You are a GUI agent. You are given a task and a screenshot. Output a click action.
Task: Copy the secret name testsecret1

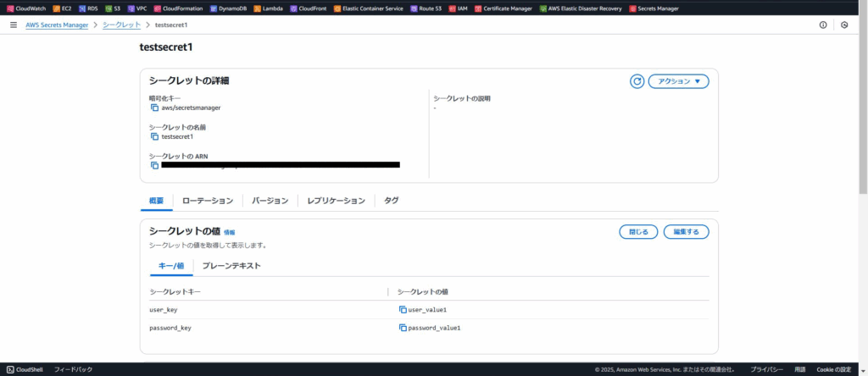coord(154,136)
